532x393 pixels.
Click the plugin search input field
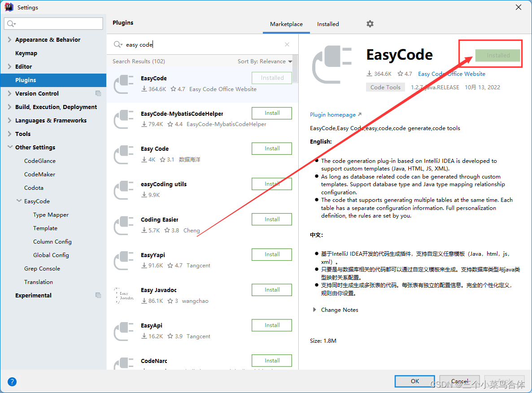pyautogui.click(x=202, y=44)
